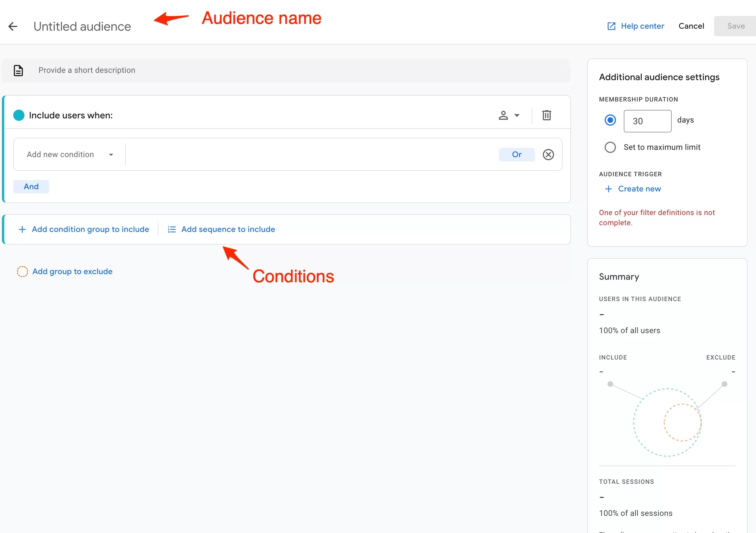Screen dimensions: 756x533
Task: Click Add condition group to include
Action: (x=90, y=229)
